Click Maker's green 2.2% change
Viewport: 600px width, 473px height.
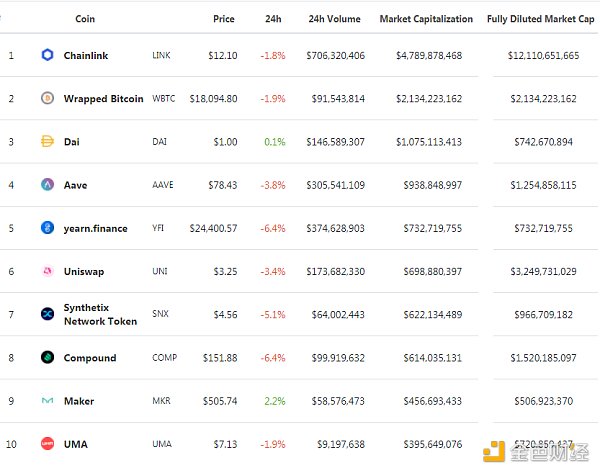click(x=275, y=401)
